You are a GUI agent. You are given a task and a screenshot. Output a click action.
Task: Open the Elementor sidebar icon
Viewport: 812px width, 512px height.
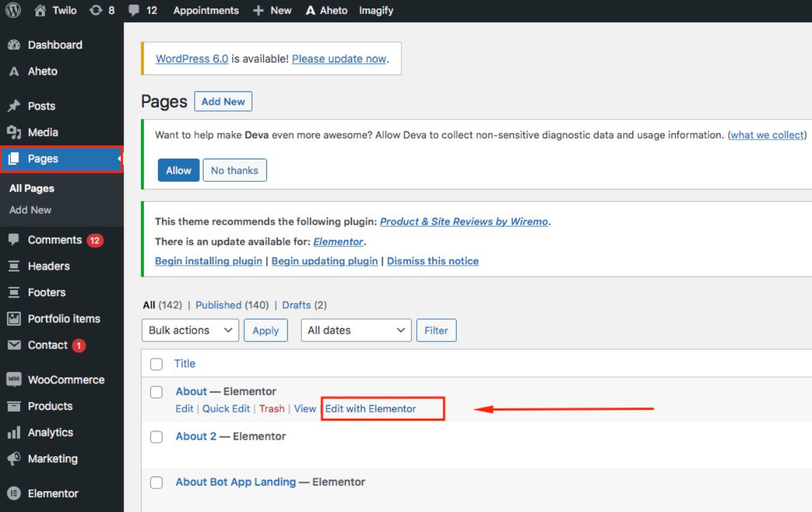click(x=14, y=493)
